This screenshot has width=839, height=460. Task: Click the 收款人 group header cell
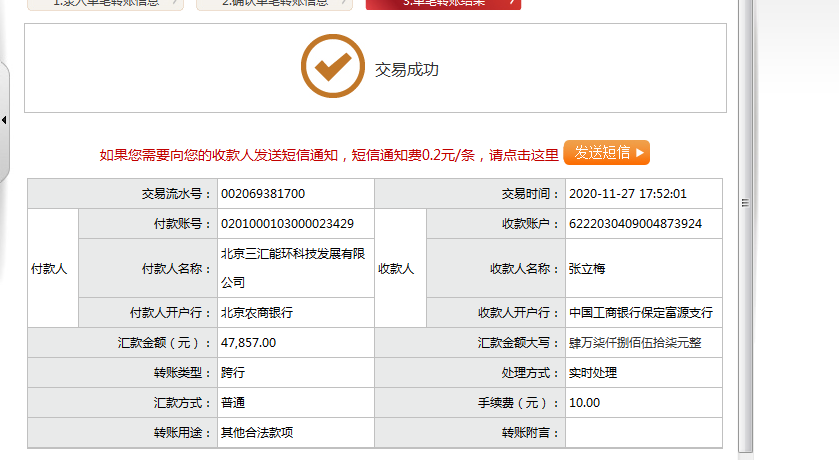tap(400, 268)
